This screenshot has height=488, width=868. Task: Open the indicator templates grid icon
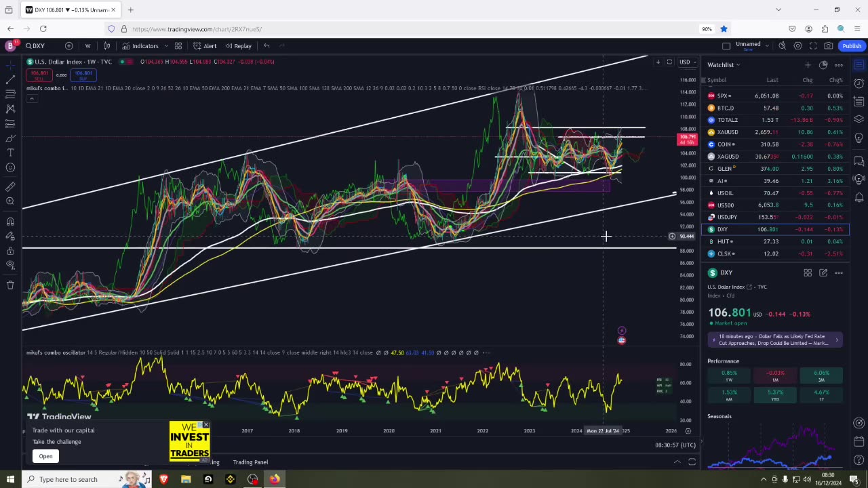[x=178, y=46]
